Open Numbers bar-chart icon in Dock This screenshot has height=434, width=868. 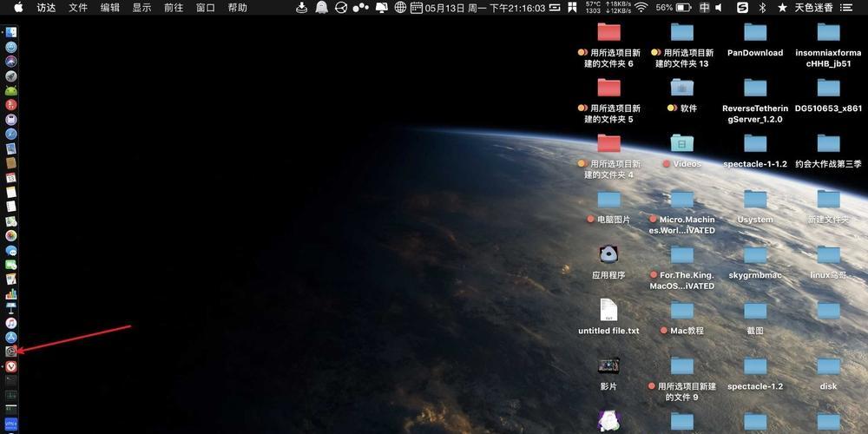coord(11,293)
